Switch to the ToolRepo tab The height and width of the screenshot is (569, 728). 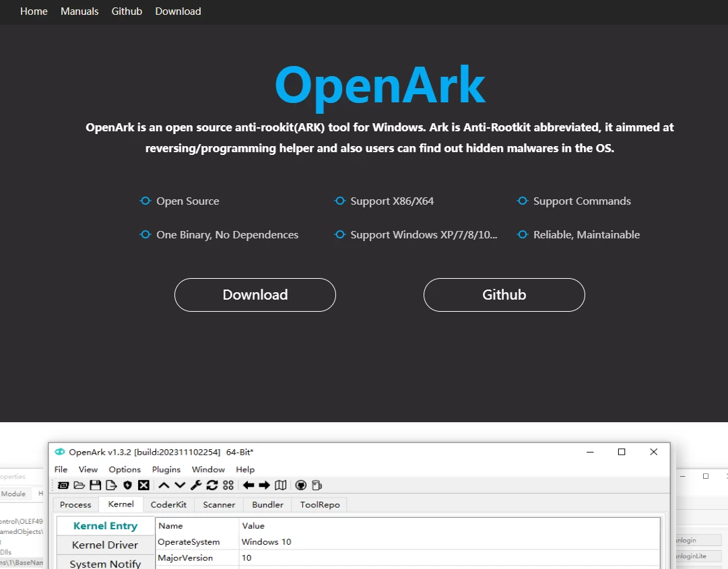320,504
